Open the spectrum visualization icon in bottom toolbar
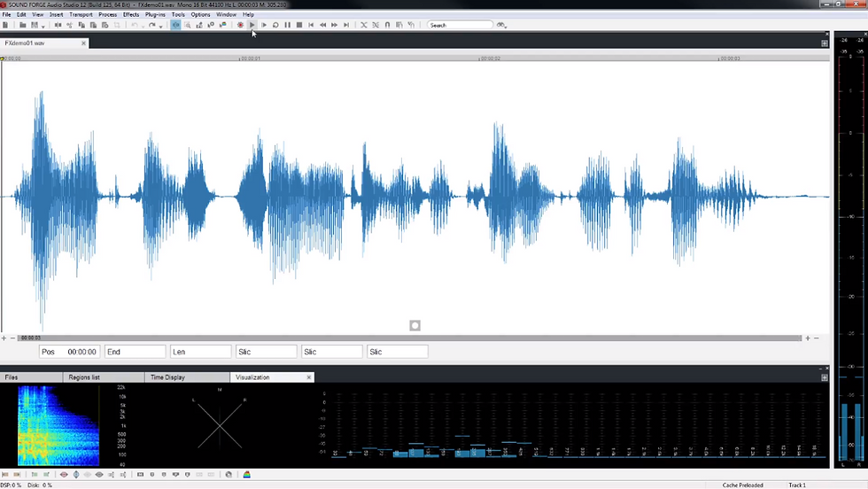Viewport: 868px width, 489px height. (x=247, y=475)
